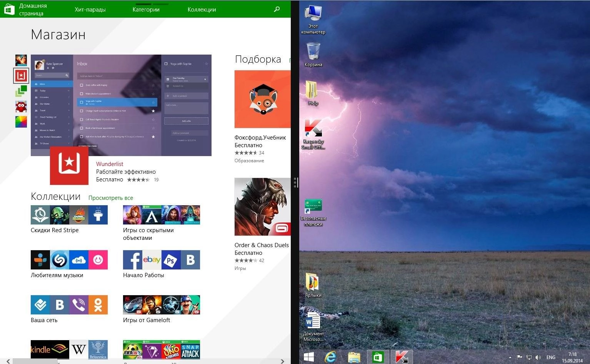This screenshot has height=364, width=590.
Task: Open the Windows Start button
Action: (x=309, y=357)
